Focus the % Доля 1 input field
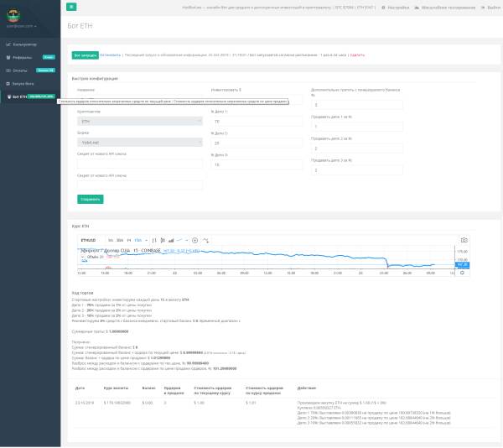Viewport: 503px width, 448px height. click(251, 121)
